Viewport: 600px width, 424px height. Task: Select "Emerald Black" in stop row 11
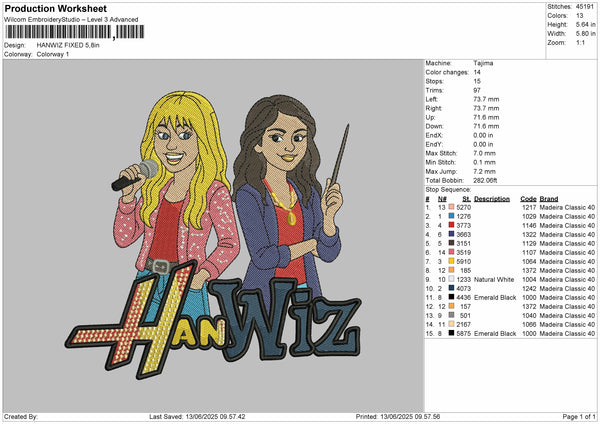click(x=495, y=297)
